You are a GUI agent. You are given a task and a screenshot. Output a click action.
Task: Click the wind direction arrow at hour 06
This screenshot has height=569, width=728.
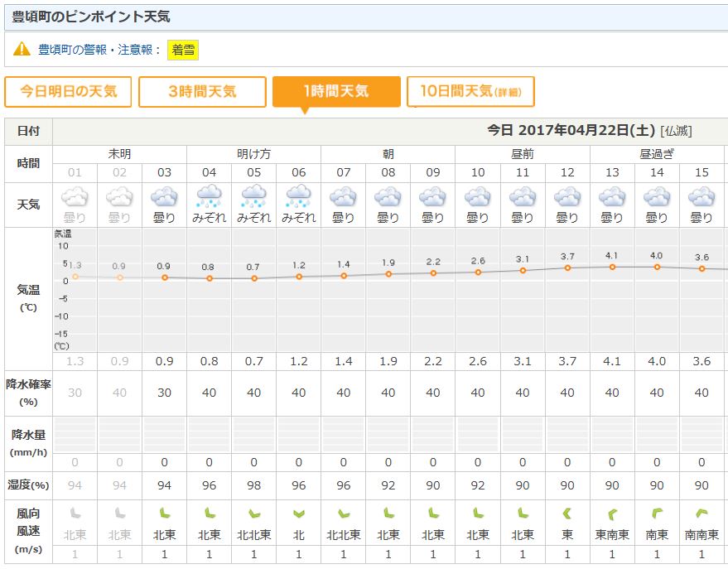click(298, 514)
